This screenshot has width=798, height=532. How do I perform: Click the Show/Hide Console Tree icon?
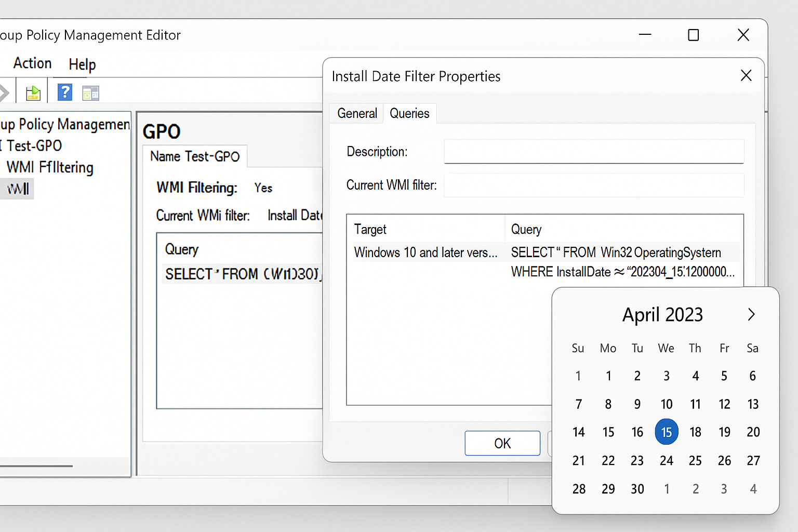click(90, 92)
